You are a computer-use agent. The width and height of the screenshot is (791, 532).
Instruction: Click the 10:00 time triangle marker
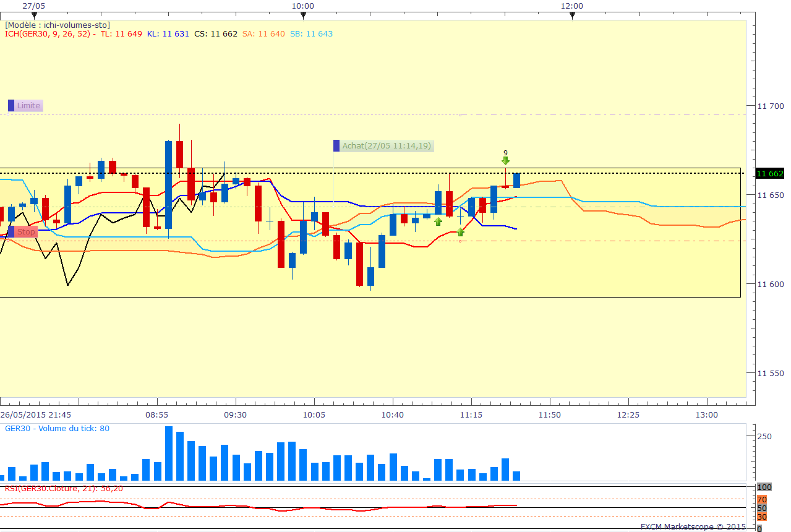pyautogui.click(x=303, y=14)
